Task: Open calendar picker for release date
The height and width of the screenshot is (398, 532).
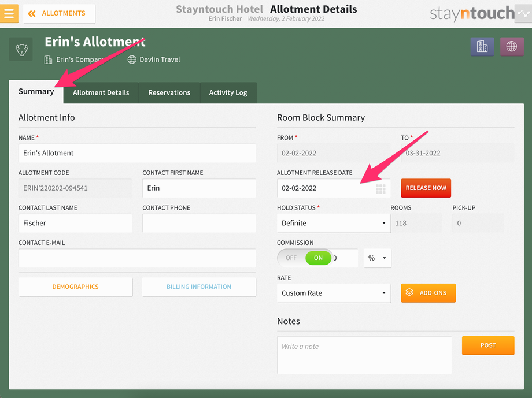Action: point(380,189)
